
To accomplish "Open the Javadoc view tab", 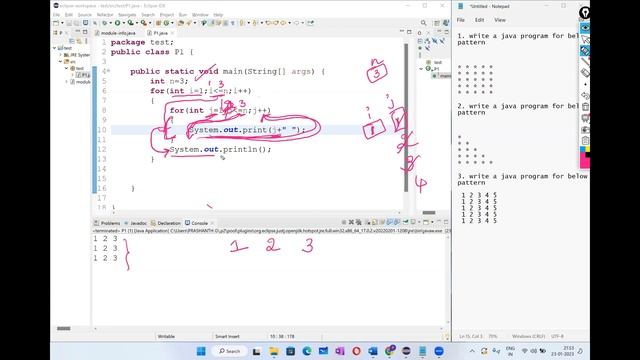I will (136, 223).
